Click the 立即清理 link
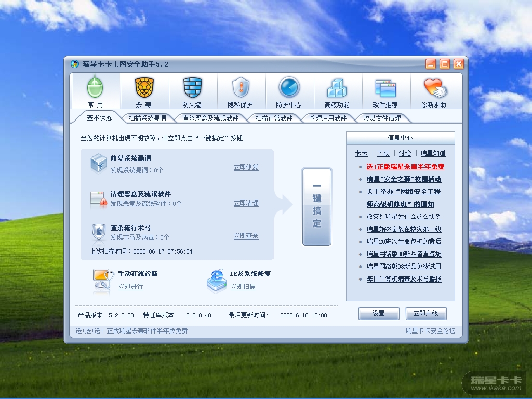 246,203
